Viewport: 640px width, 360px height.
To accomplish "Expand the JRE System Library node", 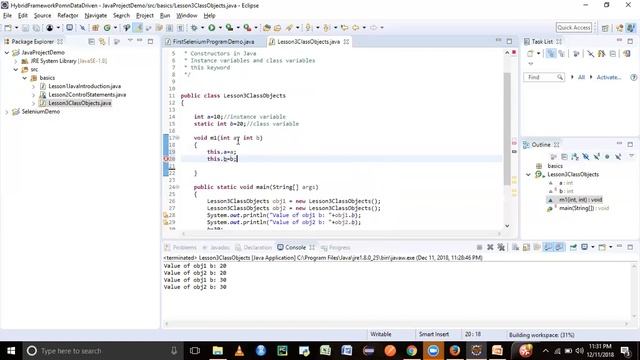I will click(16, 61).
